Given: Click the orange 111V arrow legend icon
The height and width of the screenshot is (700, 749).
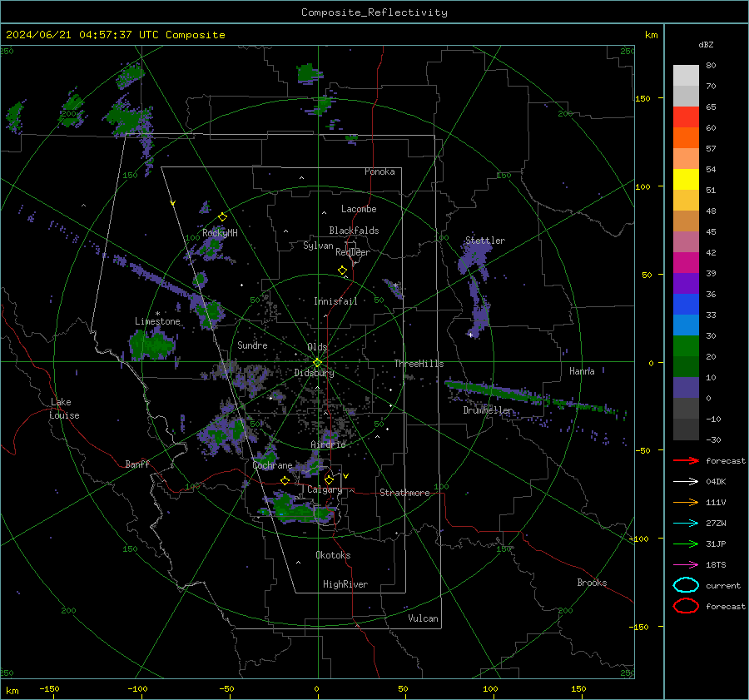Looking at the screenshot, I should click(x=686, y=502).
